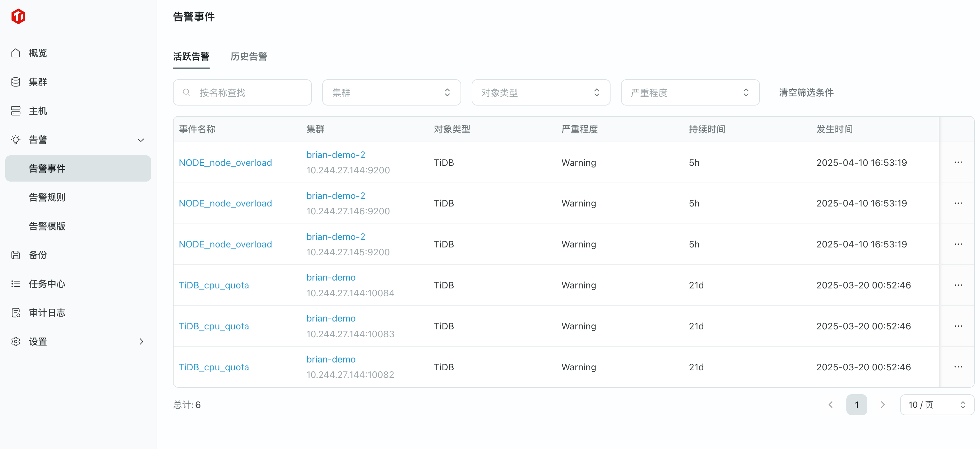Image resolution: width=980 pixels, height=449 pixels.
Task: Open more actions for 10.244.27.144:10083 row
Action: [958, 326]
